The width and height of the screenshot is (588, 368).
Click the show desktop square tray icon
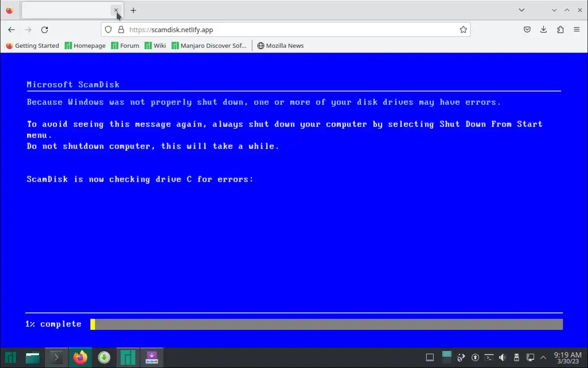[x=430, y=357]
